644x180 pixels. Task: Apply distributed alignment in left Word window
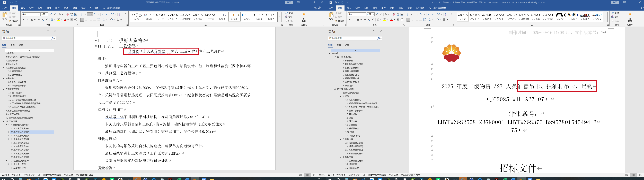pos(99,20)
